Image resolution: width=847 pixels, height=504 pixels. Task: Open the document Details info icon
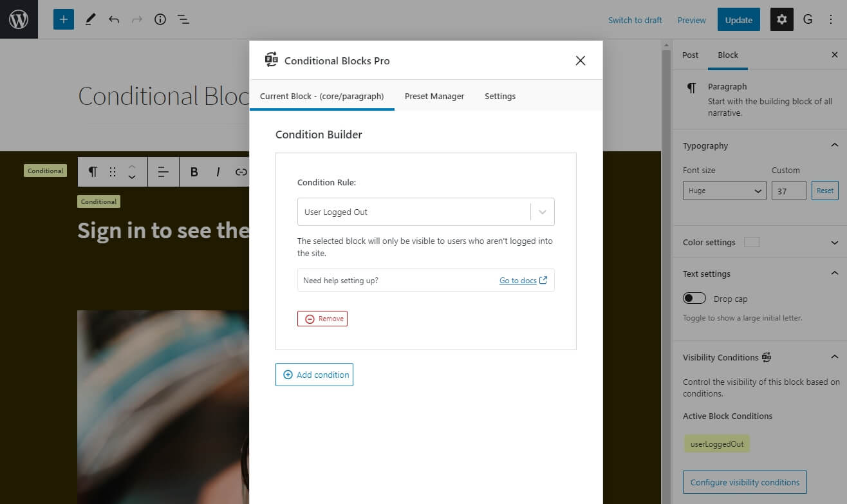tap(160, 19)
